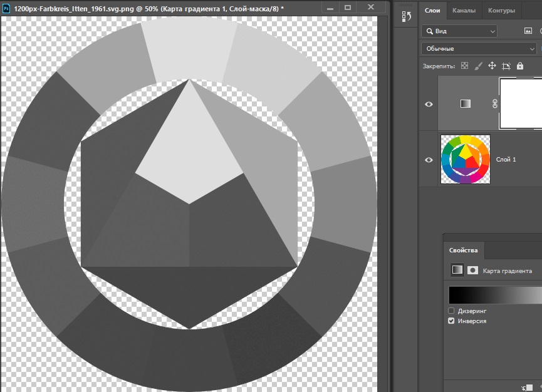This screenshot has width=542, height=392.
Task: Lock artboard nesting icon
Action: point(506,66)
